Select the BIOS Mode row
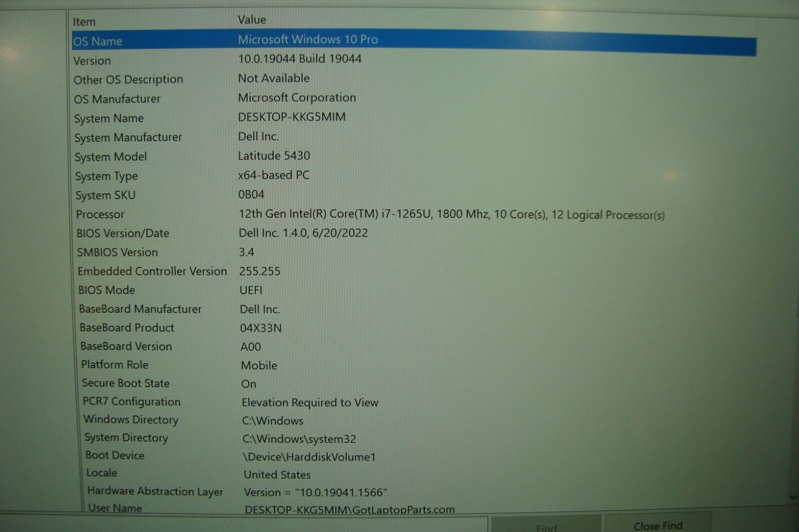The width and height of the screenshot is (799, 532). pyautogui.click(x=413, y=290)
